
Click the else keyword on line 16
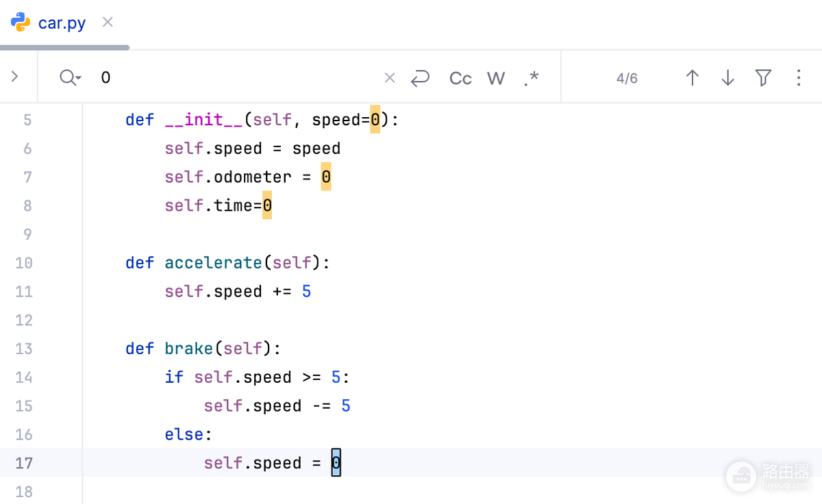tap(184, 435)
